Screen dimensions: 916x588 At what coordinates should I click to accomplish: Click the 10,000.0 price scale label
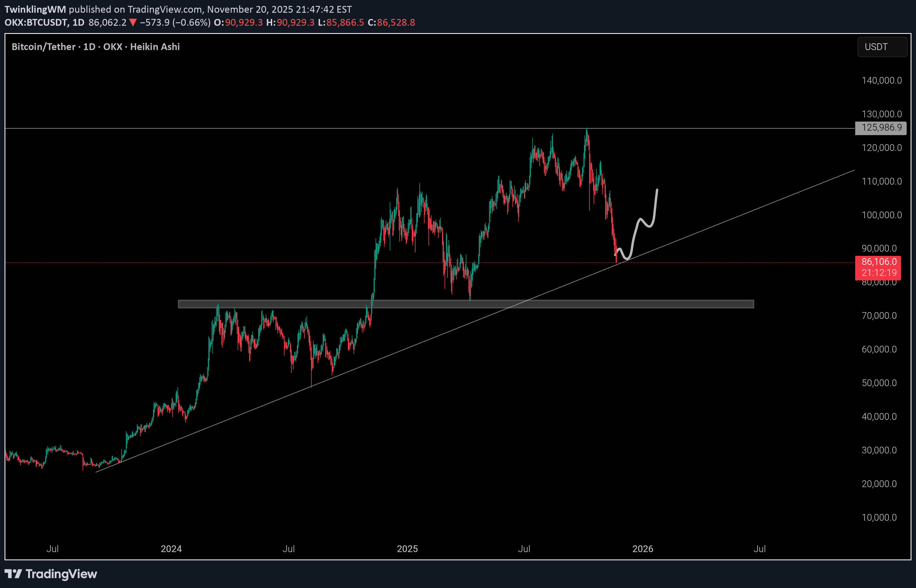879,517
